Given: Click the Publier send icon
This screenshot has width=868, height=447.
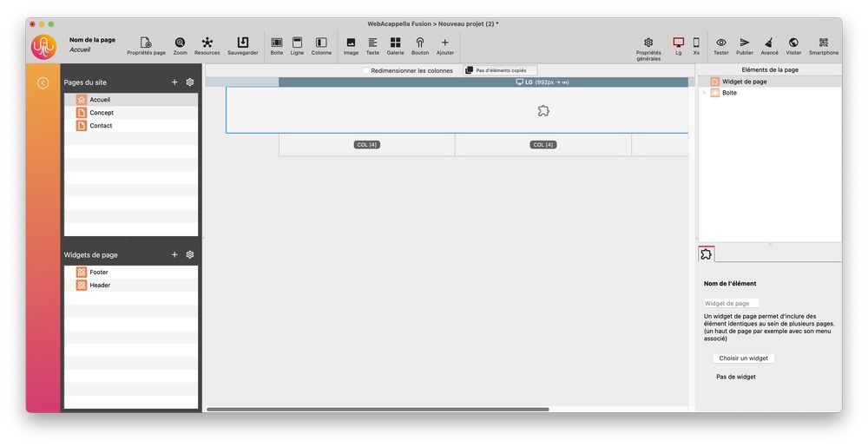Looking at the screenshot, I should tap(745, 43).
